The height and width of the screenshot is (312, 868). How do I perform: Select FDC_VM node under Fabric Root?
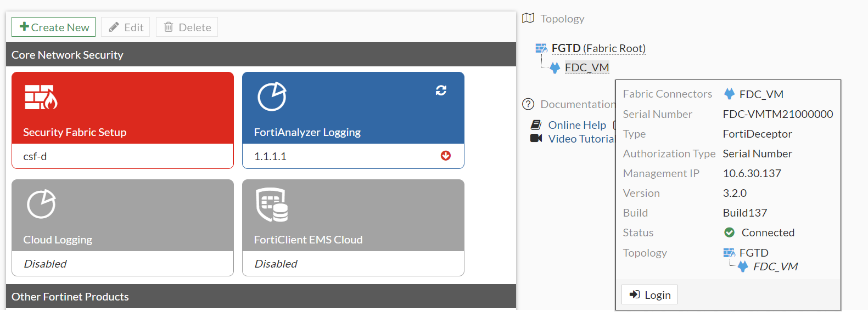586,67
